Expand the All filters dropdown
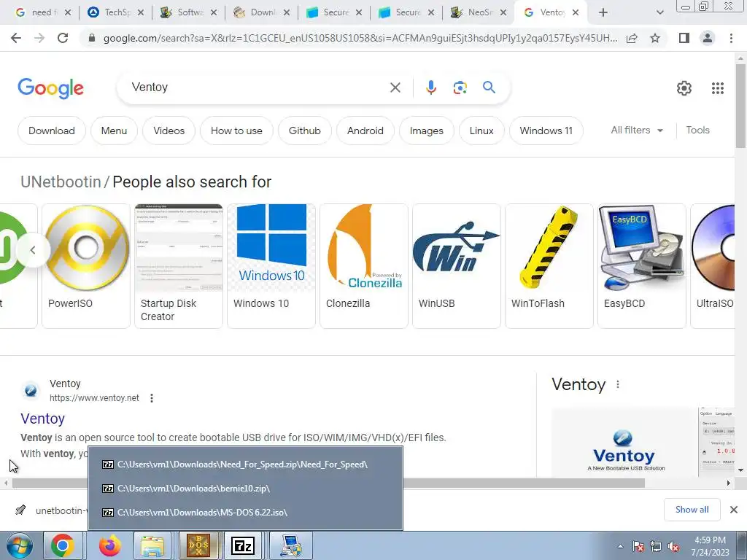The height and width of the screenshot is (560, 747). pos(637,130)
